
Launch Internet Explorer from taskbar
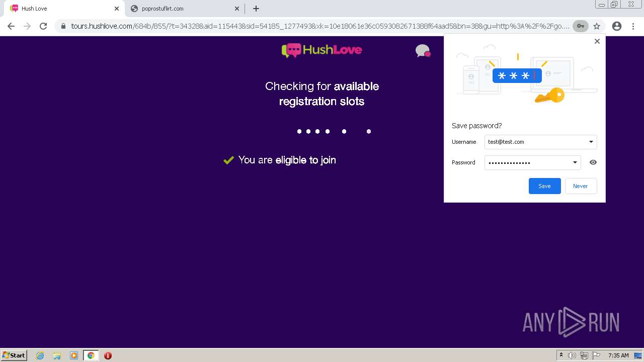[40, 355]
